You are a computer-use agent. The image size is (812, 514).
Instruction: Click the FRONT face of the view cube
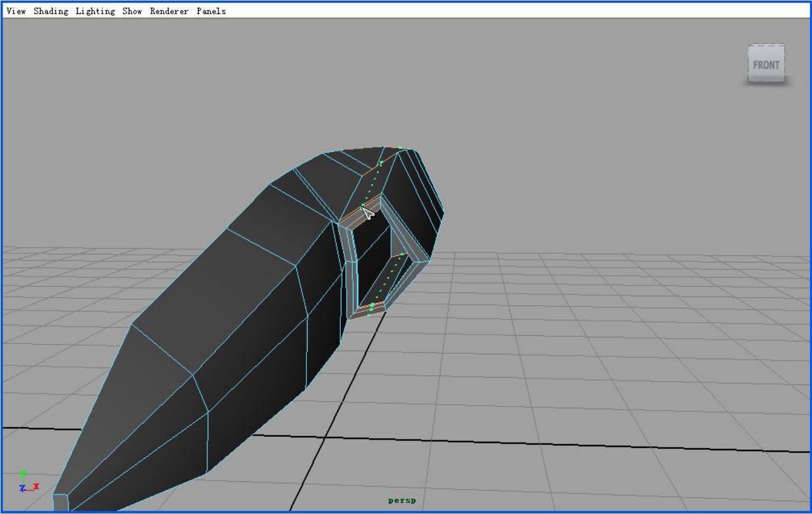766,64
